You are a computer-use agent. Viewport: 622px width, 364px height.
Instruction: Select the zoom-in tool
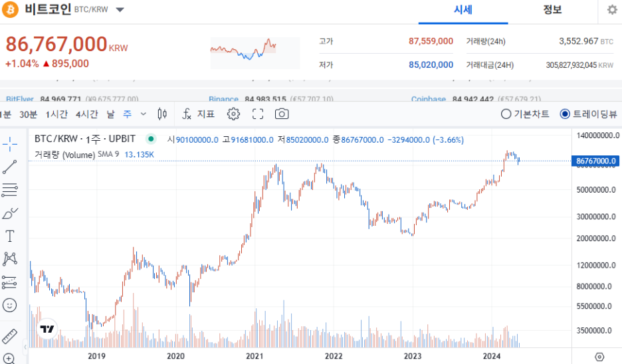click(x=9, y=359)
